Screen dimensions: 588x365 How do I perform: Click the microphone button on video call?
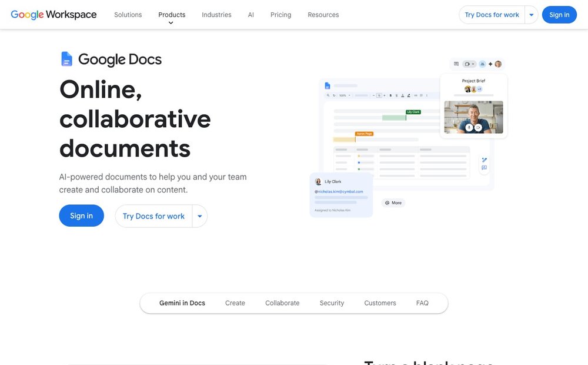469,128
